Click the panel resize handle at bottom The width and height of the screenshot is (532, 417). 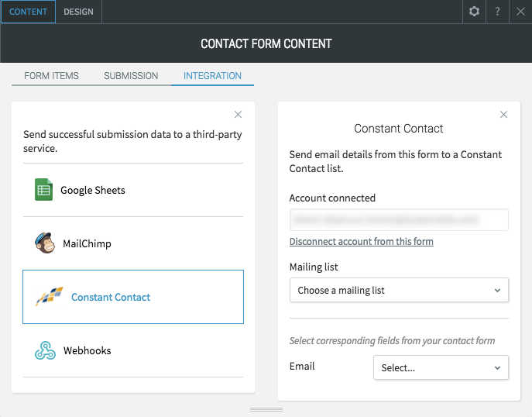(x=266, y=409)
